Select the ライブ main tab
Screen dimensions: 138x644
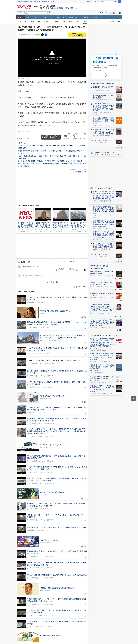point(37,17)
